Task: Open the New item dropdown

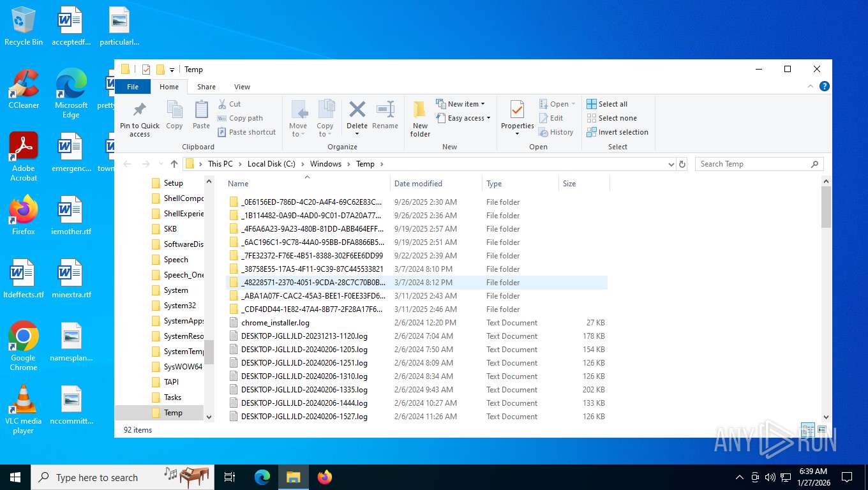Action: pyautogui.click(x=460, y=104)
